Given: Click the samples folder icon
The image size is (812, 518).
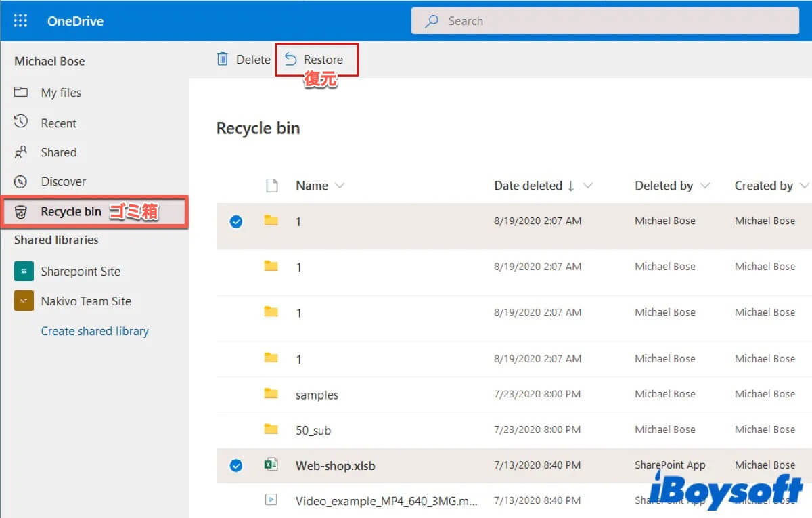Looking at the screenshot, I should coord(271,393).
